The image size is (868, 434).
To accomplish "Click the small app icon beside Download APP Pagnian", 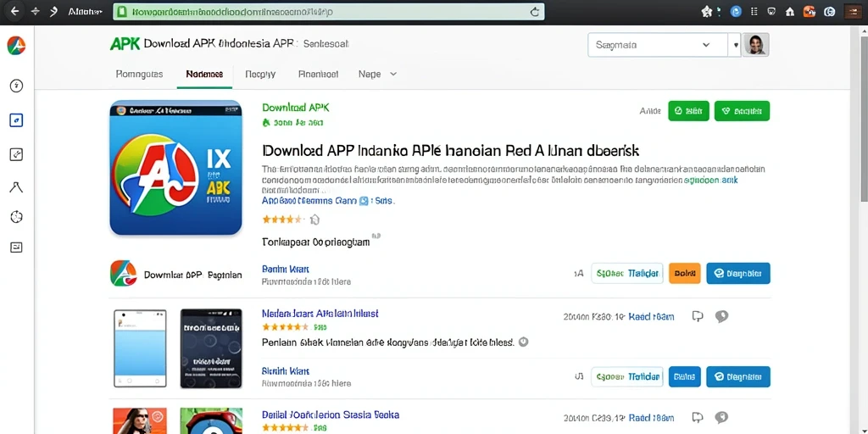I will point(124,274).
